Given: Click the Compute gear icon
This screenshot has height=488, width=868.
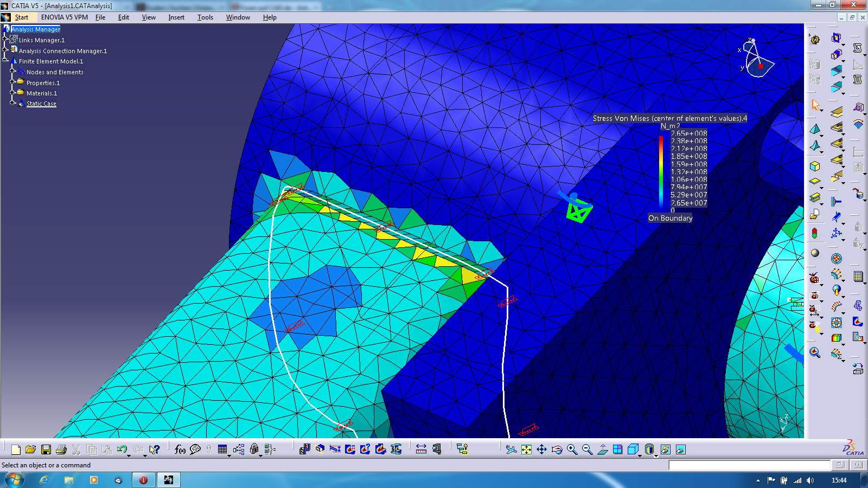Looking at the screenshot, I should (x=815, y=40).
